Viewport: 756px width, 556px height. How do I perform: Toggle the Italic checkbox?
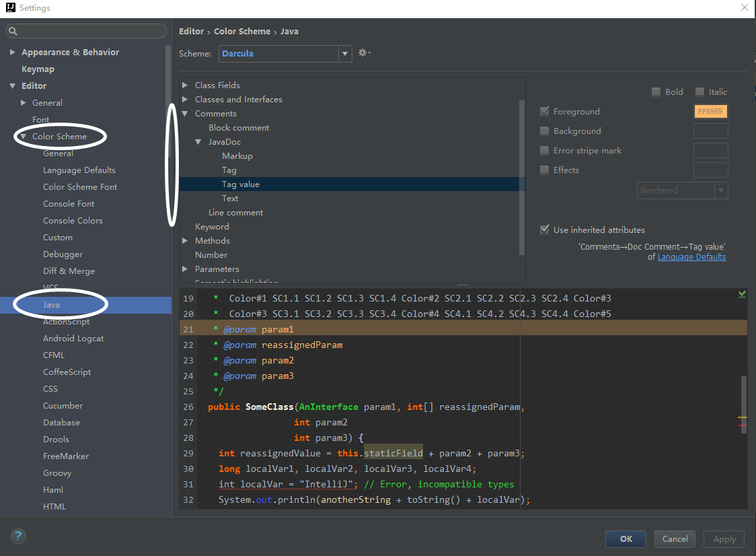point(700,92)
